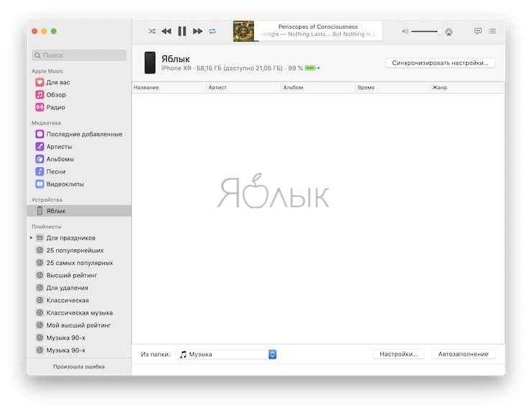Pause the current song
This screenshot has height=411, width=532.
182,31
